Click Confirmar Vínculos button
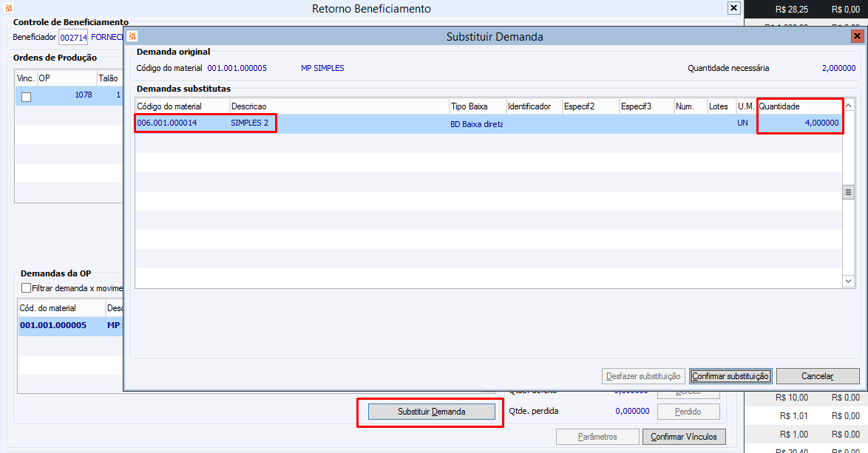Screen dimensions: 868x453 (x=684, y=437)
